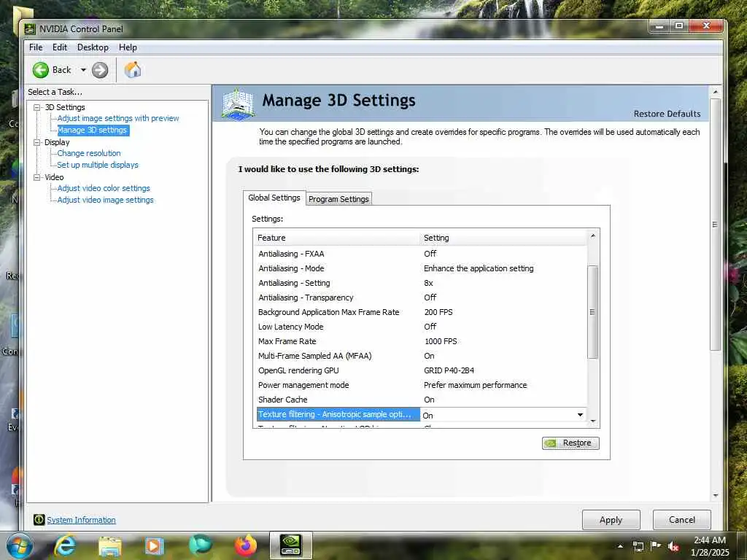The width and height of the screenshot is (747, 560).
Task: Open the Edit menu
Action: coord(60,47)
